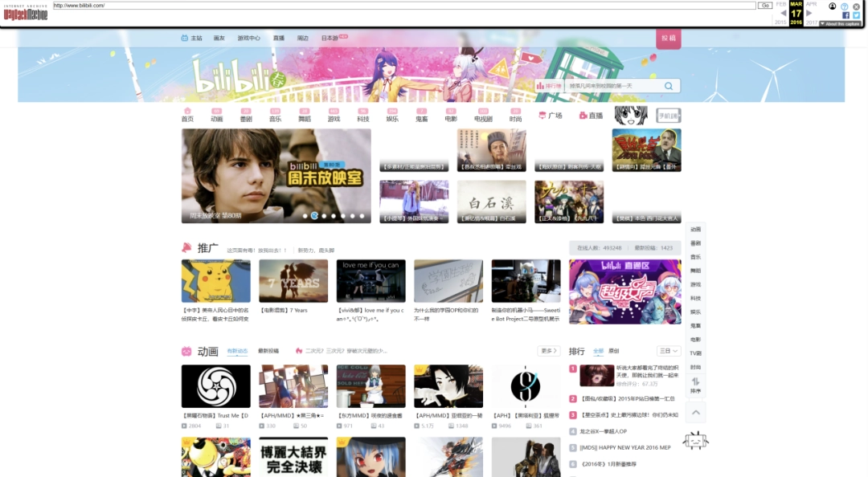
Task: Open the love me if you can video
Action: (x=371, y=281)
